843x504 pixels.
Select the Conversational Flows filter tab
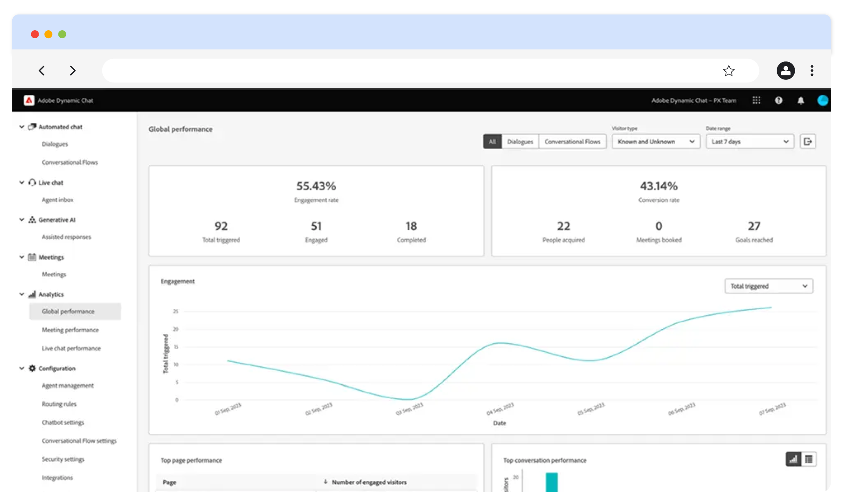tap(572, 142)
